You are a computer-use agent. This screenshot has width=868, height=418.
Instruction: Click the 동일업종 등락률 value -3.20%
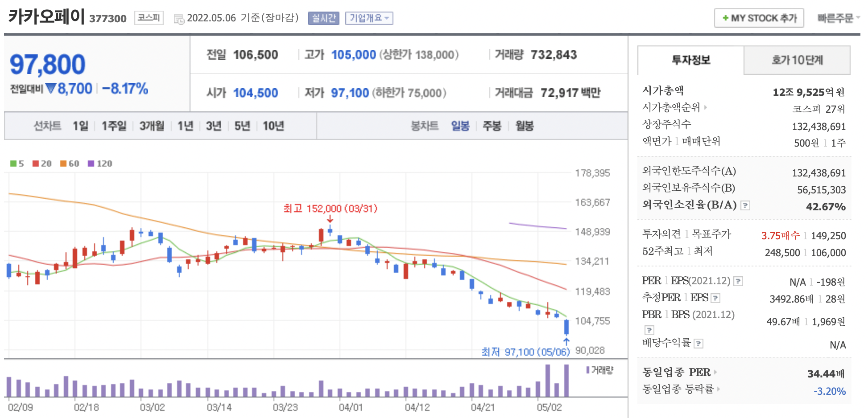[830, 391]
